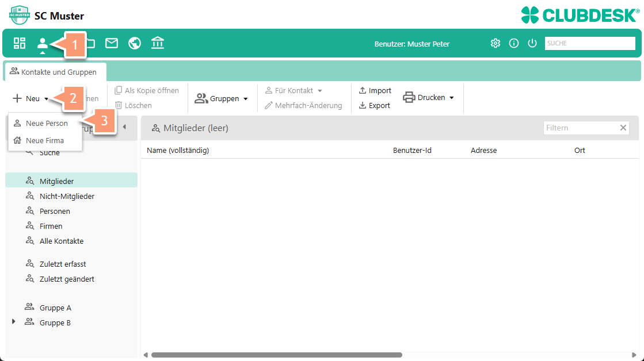
Task: Collapse the left groups panel arrow
Action: click(124, 127)
